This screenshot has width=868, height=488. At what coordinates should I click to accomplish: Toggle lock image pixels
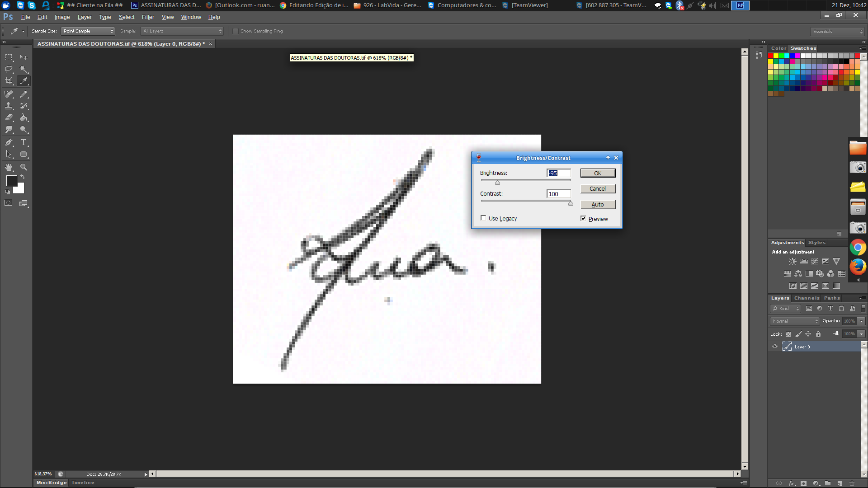click(x=798, y=334)
